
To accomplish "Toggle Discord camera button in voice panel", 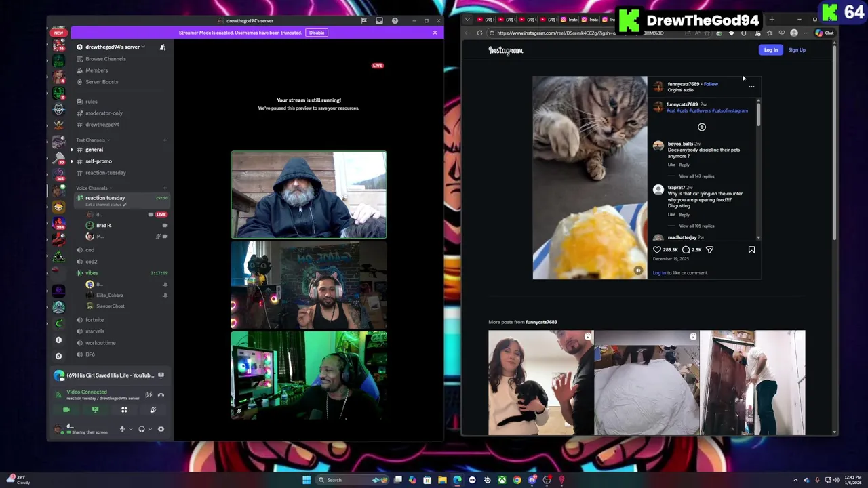I will click(66, 409).
